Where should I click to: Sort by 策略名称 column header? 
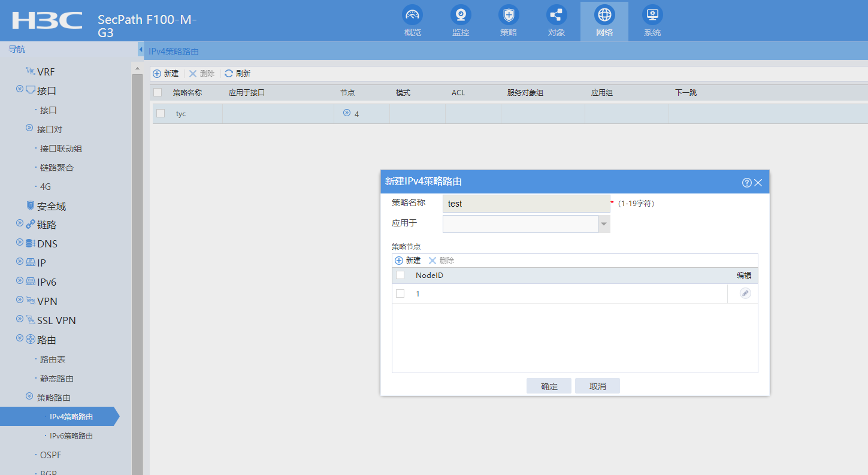coord(187,93)
